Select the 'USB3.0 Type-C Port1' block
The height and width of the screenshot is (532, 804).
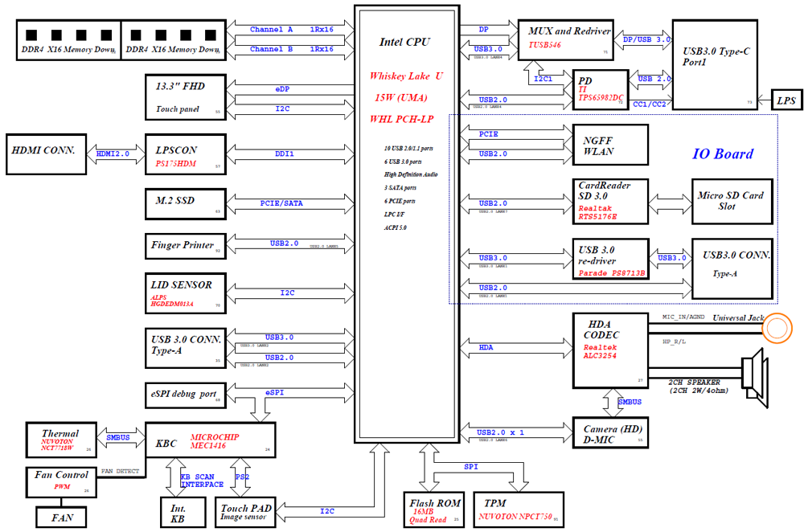click(715, 64)
